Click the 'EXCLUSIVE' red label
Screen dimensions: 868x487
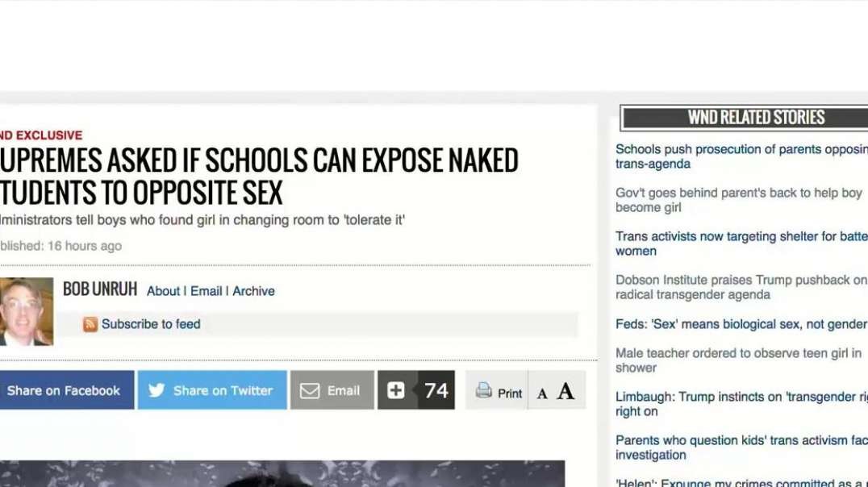(x=48, y=135)
